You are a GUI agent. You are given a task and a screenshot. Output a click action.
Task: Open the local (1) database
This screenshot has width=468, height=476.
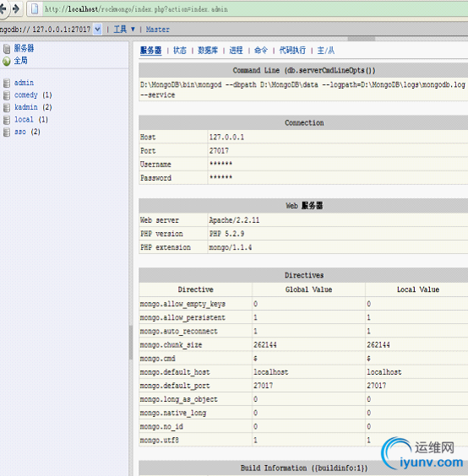pos(31,120)
